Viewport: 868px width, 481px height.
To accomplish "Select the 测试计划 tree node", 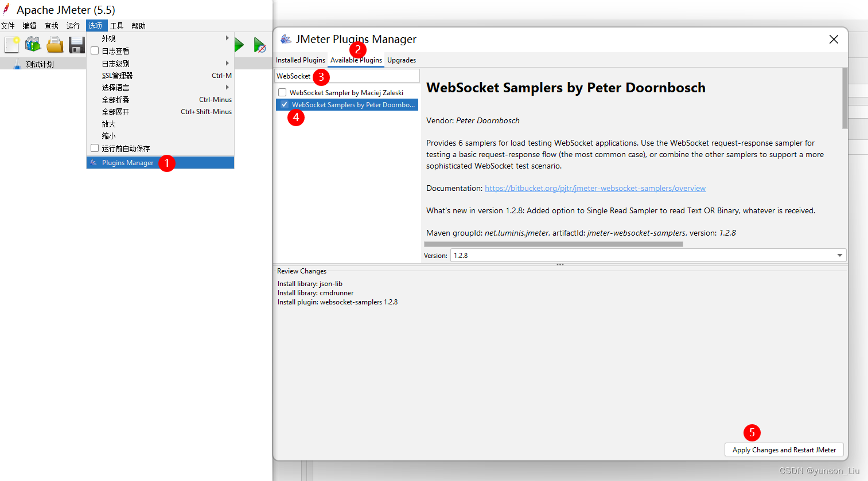I will (x=40, y=64).
